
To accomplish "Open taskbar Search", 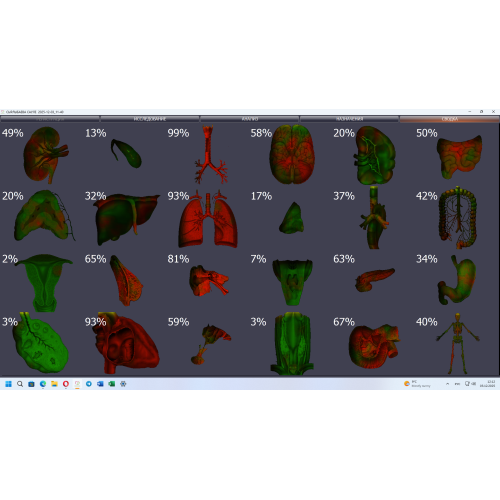I will click(x=20, y=384).
